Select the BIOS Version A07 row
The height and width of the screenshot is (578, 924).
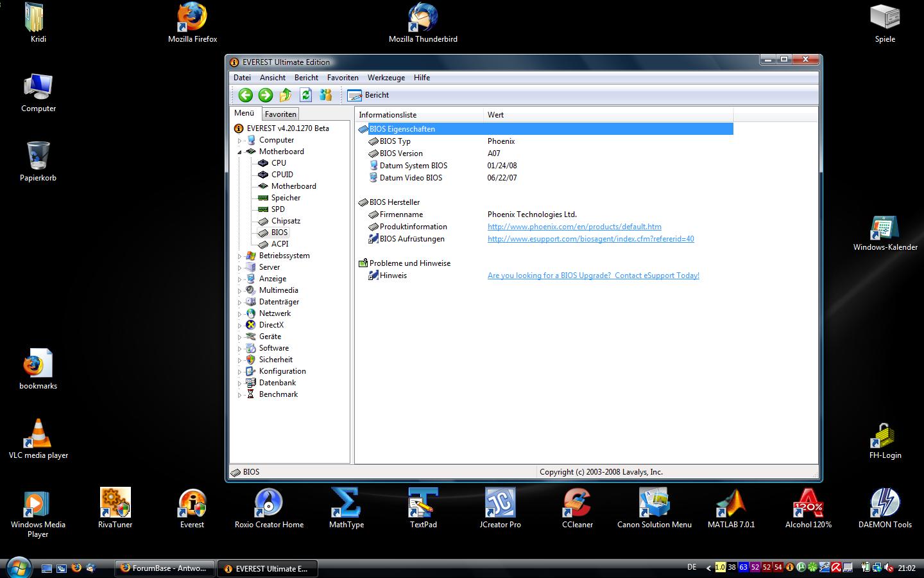[x=545, y=153]
